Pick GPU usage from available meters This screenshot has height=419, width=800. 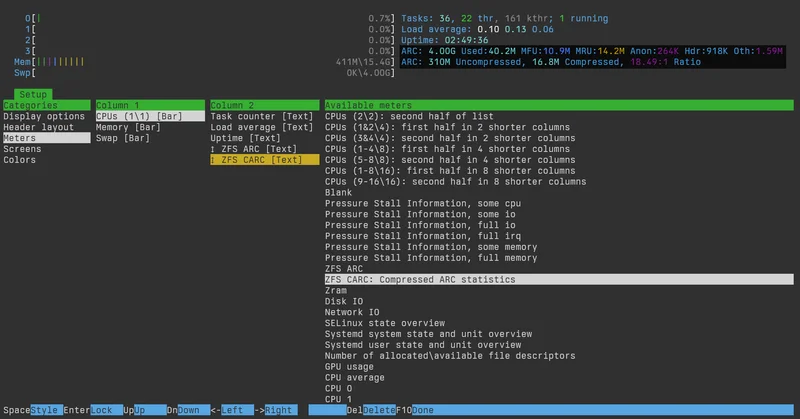[x=351, y=367]
